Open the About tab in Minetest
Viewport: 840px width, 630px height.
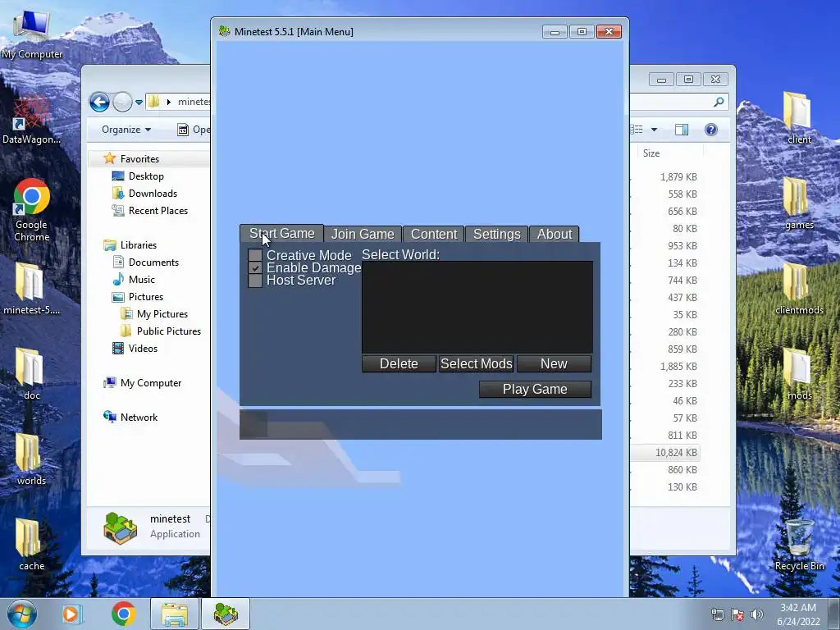(555, 234)
